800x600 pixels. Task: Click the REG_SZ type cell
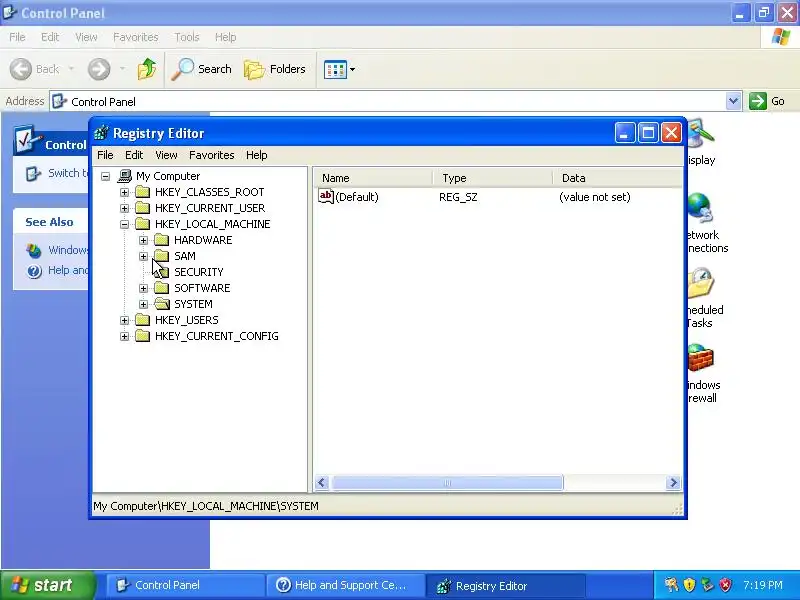[x=458, y=197]
